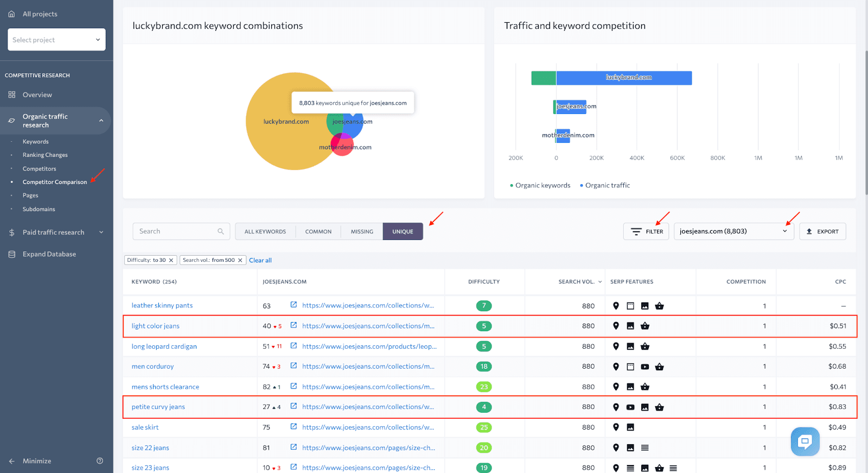This screenshot has width=868, height=473.
Task: Open external link icon in light color jeans row
Action: point(293,325)
